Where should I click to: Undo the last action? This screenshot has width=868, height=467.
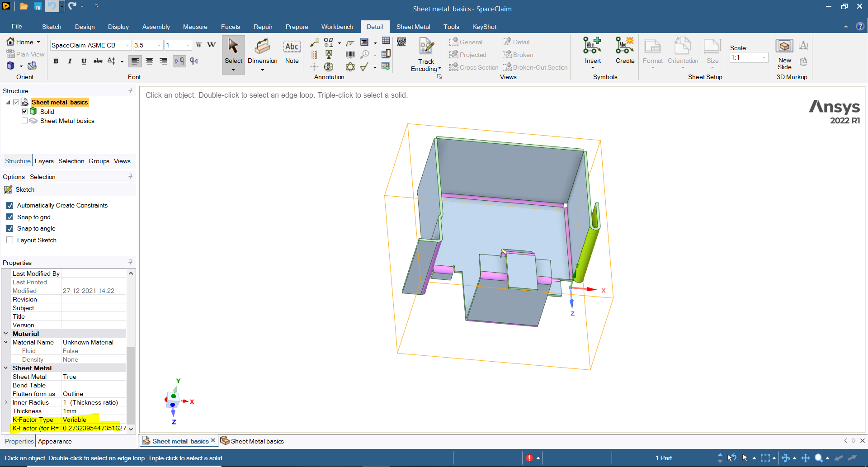[52, 6]
